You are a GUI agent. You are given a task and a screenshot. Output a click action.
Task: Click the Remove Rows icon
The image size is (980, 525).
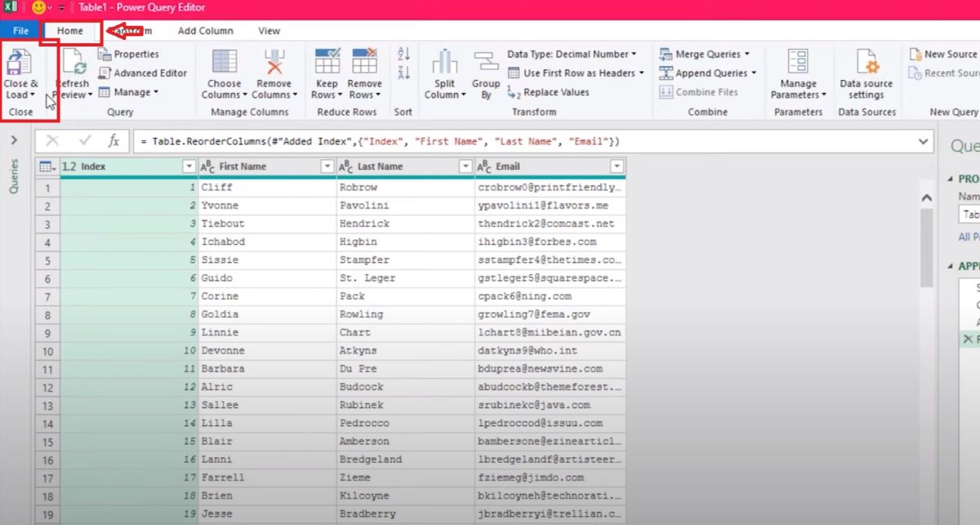point(364,62)
